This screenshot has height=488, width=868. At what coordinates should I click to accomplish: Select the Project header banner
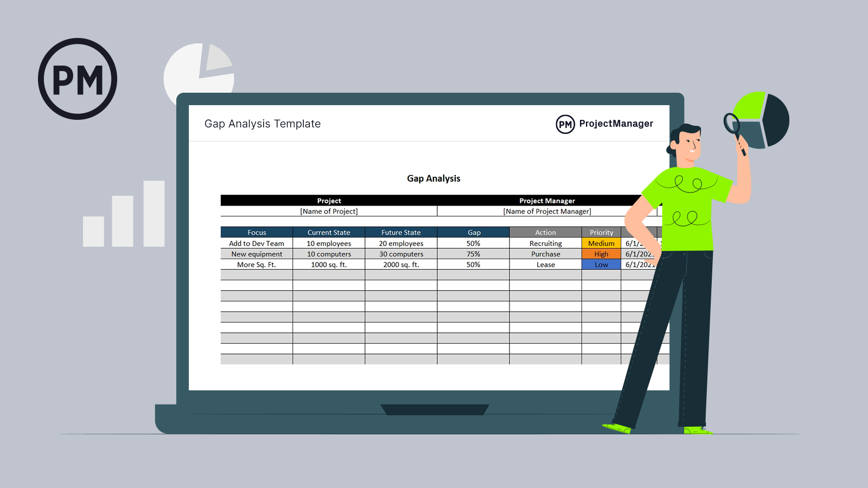pos(329,200)
